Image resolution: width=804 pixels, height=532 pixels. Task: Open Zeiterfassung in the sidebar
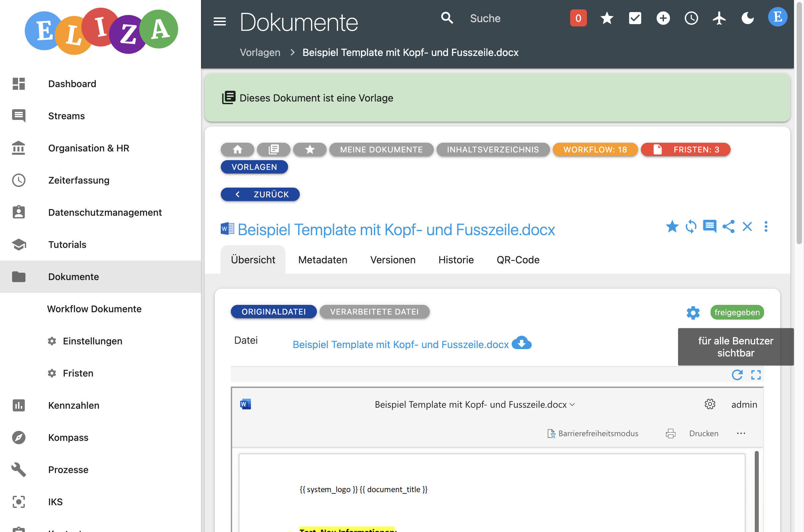(100, 180)
